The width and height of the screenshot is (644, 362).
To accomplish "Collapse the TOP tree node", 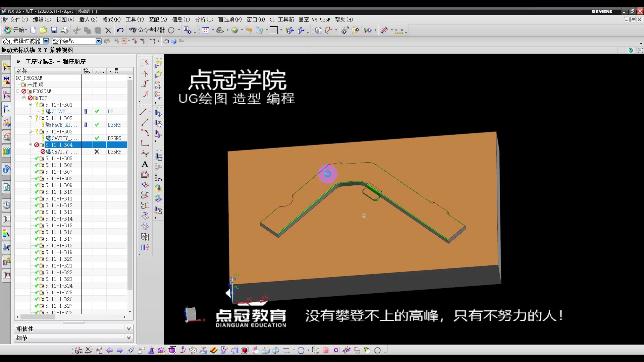I will (24, 98).
